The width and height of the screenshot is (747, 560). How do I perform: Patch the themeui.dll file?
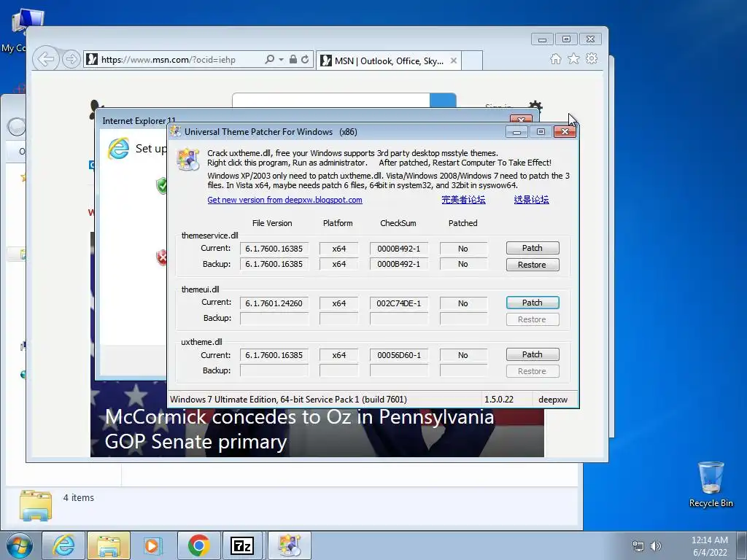coord(532,303)
